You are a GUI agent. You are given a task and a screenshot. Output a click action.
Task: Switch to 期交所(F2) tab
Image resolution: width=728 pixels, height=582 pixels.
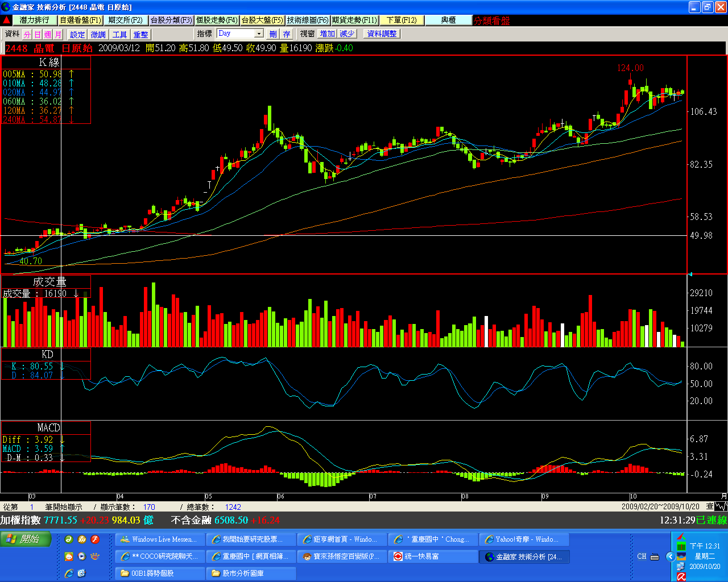126,20
